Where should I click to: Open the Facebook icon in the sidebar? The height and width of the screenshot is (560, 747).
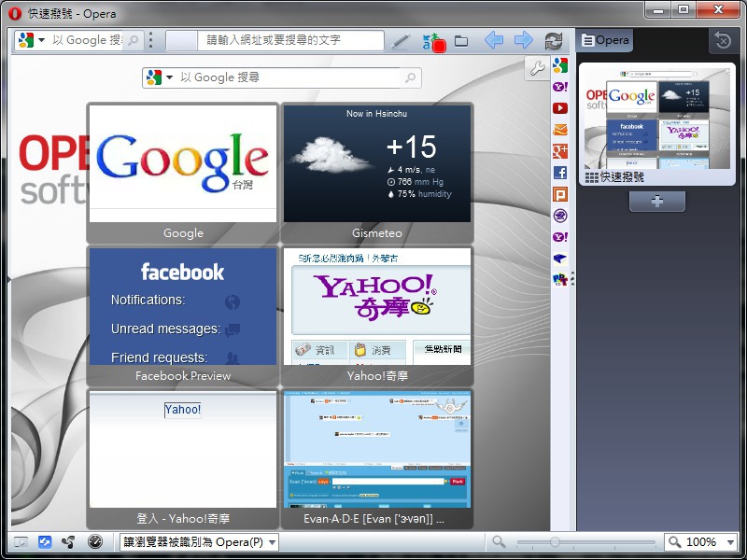(560, 173)
